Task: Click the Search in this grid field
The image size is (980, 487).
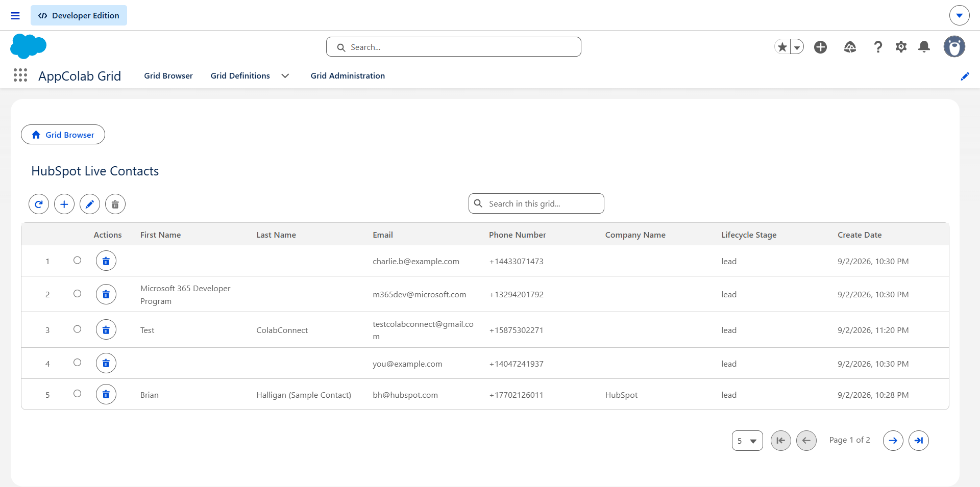Action: (536, 203)
